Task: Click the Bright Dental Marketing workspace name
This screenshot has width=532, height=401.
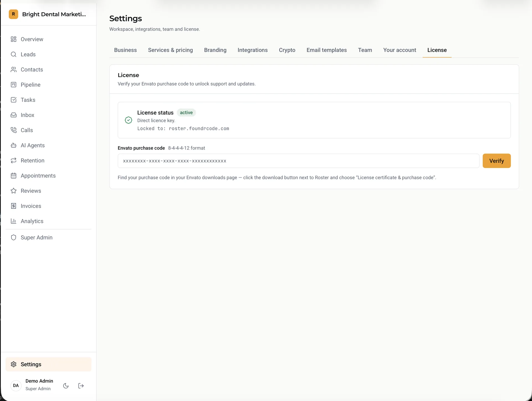Action: click(54, 14)
